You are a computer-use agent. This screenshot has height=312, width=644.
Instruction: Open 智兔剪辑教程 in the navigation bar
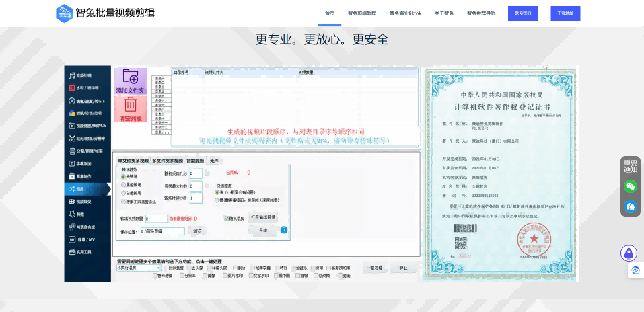tap(362, 13)
